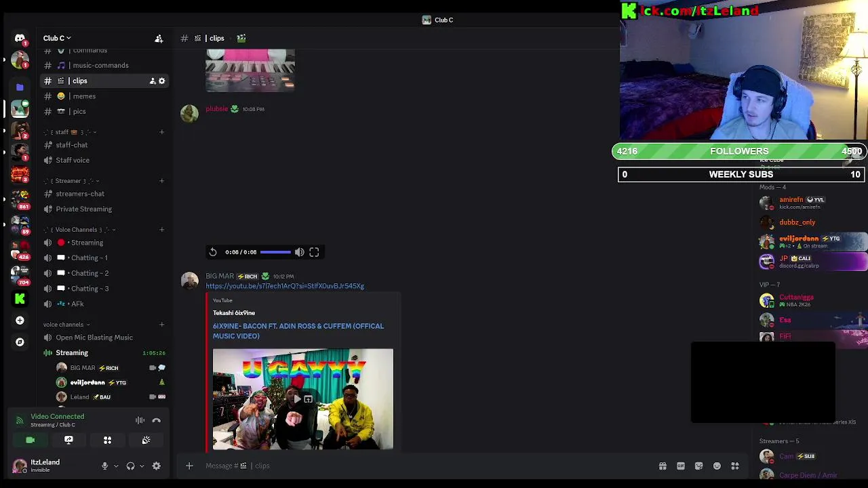Open Discord direct messages home icon
Image resolution: width=868 pixels, height=488 pixels.
click(x=20, y=39)
